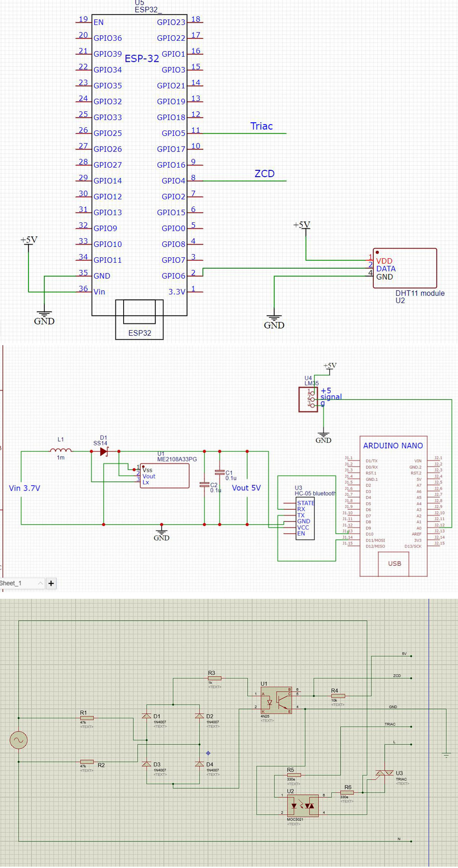Viewport: 458px width, 868px height.
Task: Select the 4N25 optocoupler U1
Action: (x=276, y=700)
